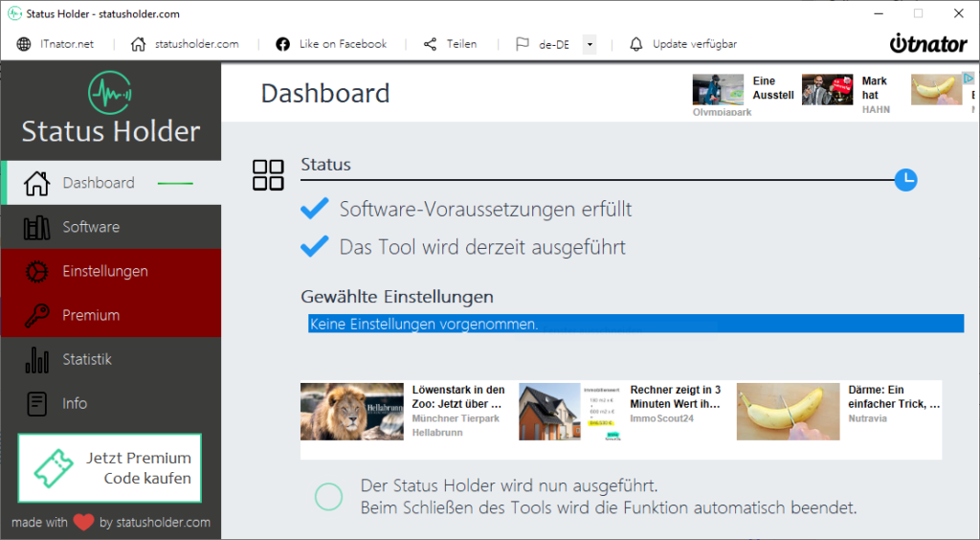Click the Einstellungen gear icon
The image size is (980, 540).
(36, 272)
